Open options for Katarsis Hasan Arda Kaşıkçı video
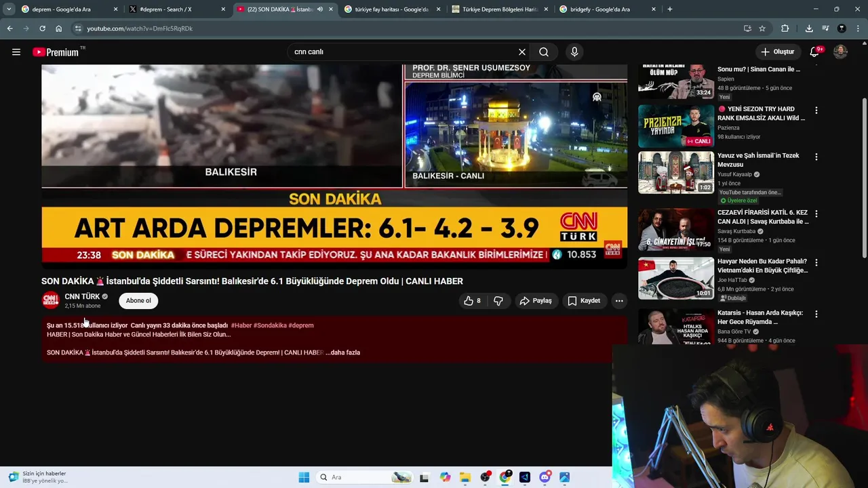868x488 pixels. 816,314
